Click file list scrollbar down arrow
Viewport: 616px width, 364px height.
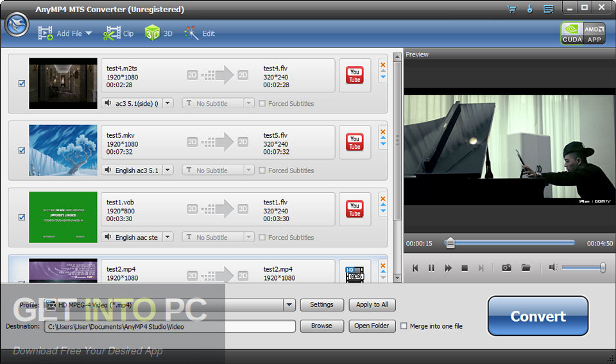[397, 278]
